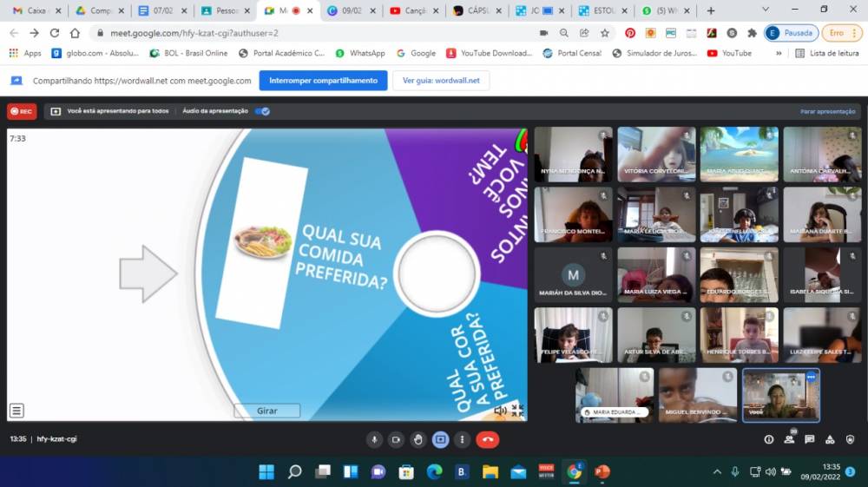
Task: Show the participants list
Action: point(789,439)
